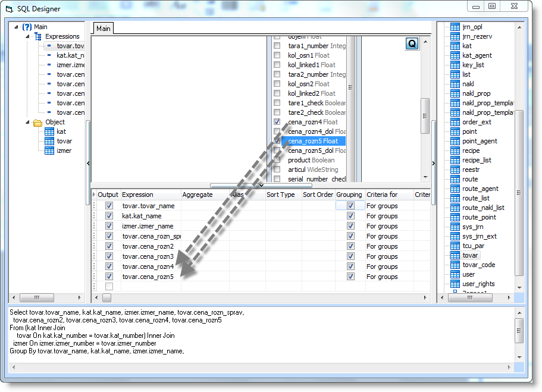Open Criteria for dropdown in tovar.cena_rozn3 row
This screenshot has height=392, width=542.
390,256
